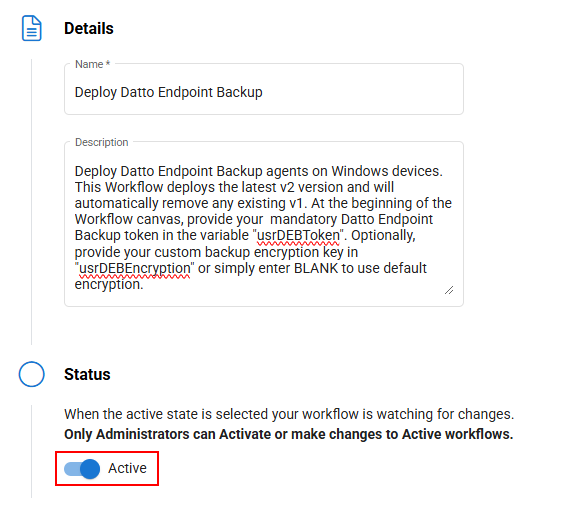Click the "Description" field label
This screenshot has height=509, width=575.
pyautogui.click(x=102, y=142)
